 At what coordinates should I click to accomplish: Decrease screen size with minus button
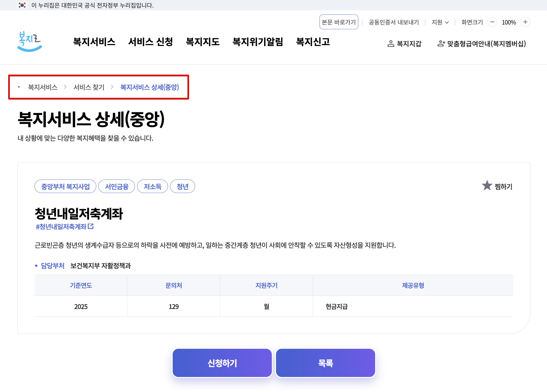tap(492, 22)
